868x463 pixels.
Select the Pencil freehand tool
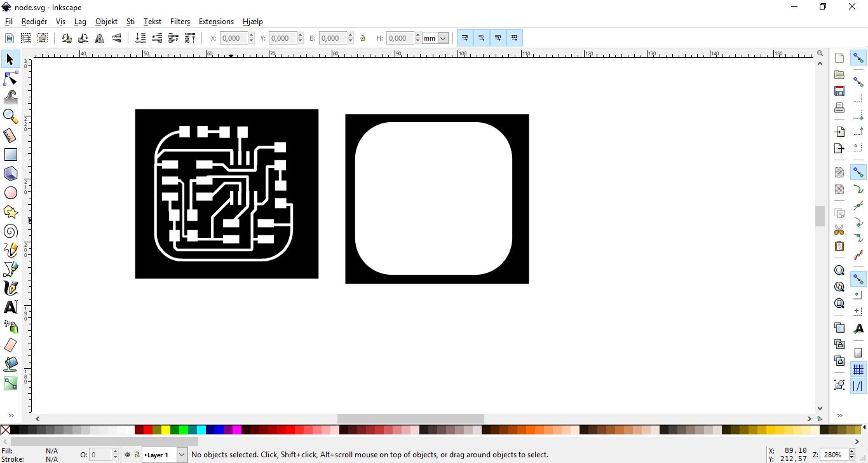click(10, 250)
